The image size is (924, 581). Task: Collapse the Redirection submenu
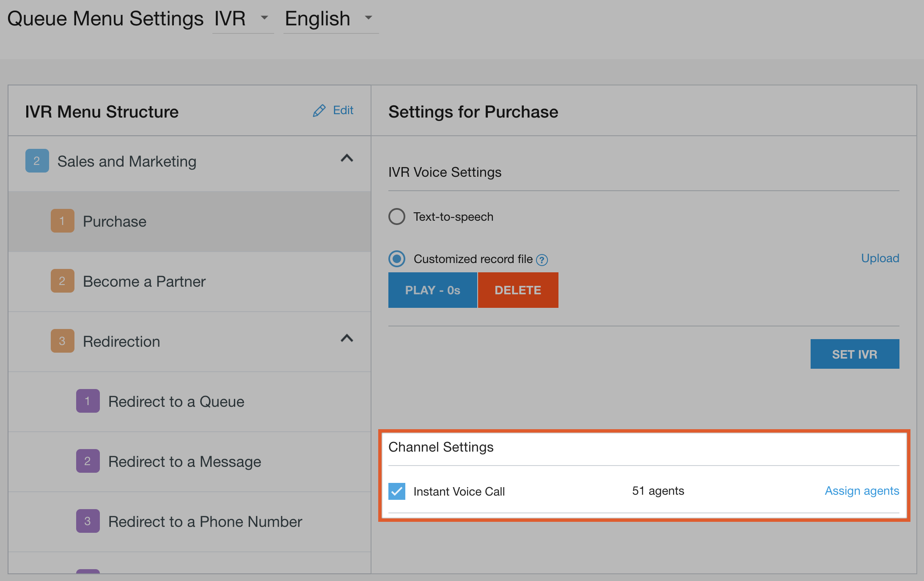(x=347, y=339)
